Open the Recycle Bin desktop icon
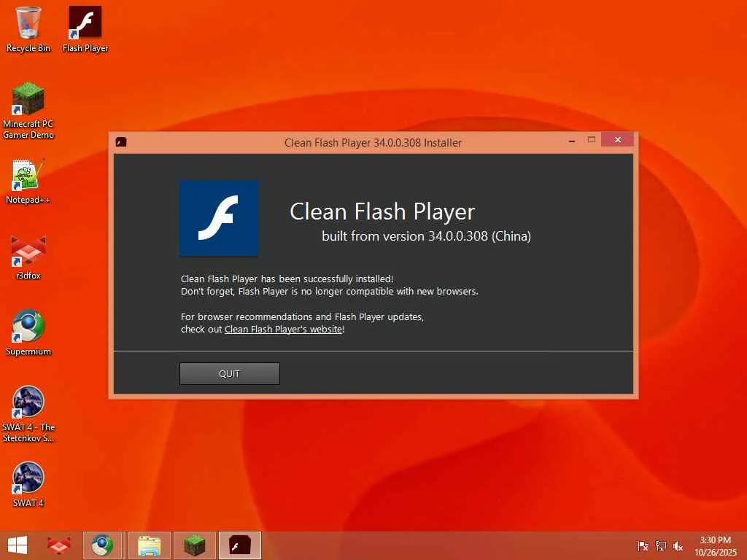This screenshot has height=560, width=747. click(x=28, y=29)
